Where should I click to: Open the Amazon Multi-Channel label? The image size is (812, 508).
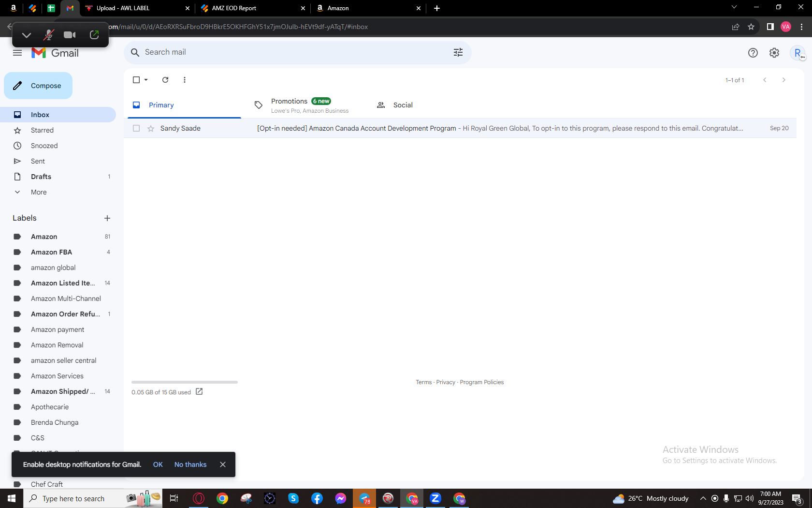[x=58, y=299]
